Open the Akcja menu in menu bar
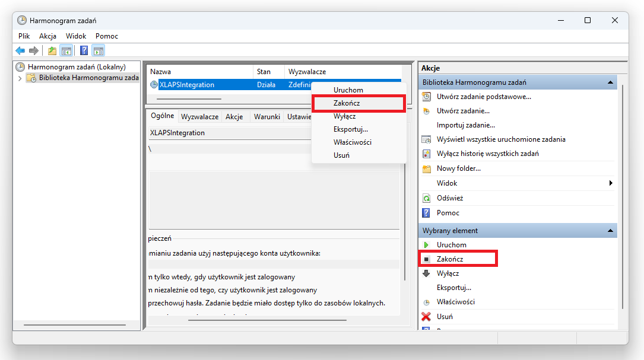This screenshot has height=360, width=644. pyautogui.click(x=47, y=36)
